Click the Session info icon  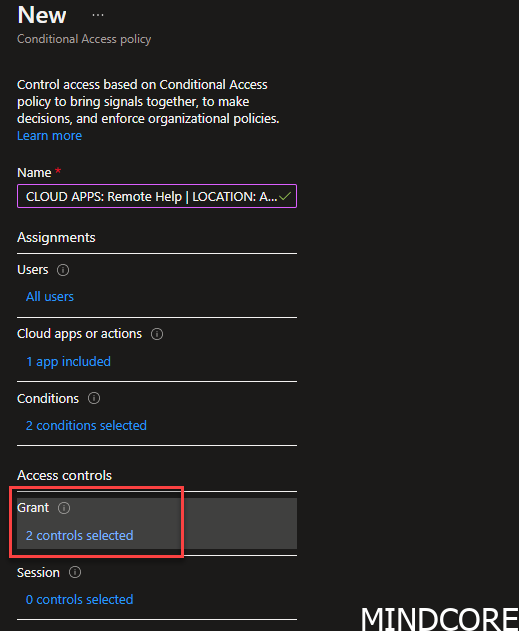pyautogui.click(x=75, y=572)
